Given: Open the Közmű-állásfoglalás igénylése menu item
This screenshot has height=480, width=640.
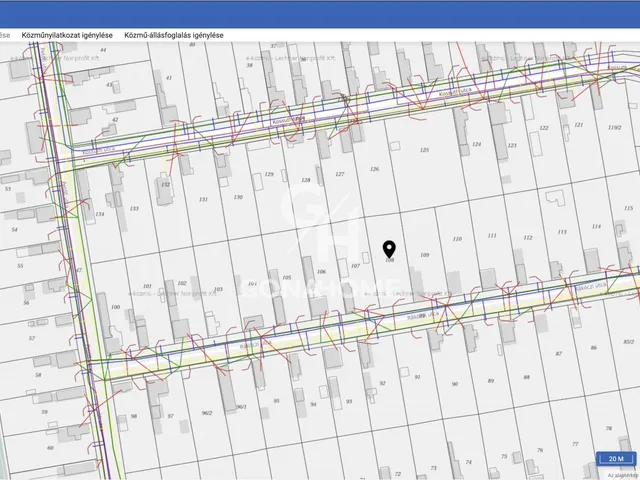Looking at the screenshot, I should (x=173, y=35).
